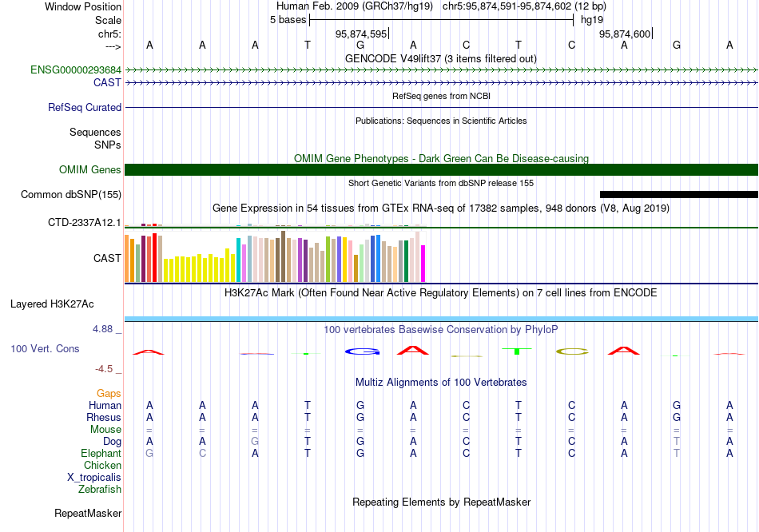This screenshot has width=759, height=532.
Task: Open 100 vertebrates Basewise Conservation title
Action: click(441, 330)
